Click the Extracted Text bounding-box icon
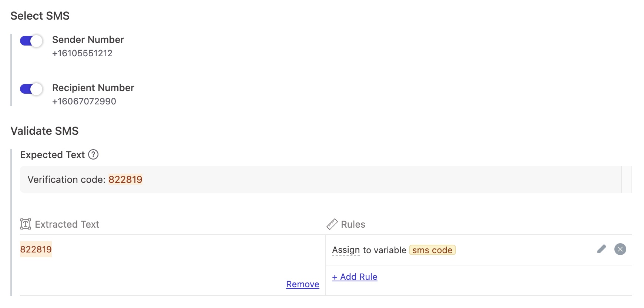 [x=26, y=224]
